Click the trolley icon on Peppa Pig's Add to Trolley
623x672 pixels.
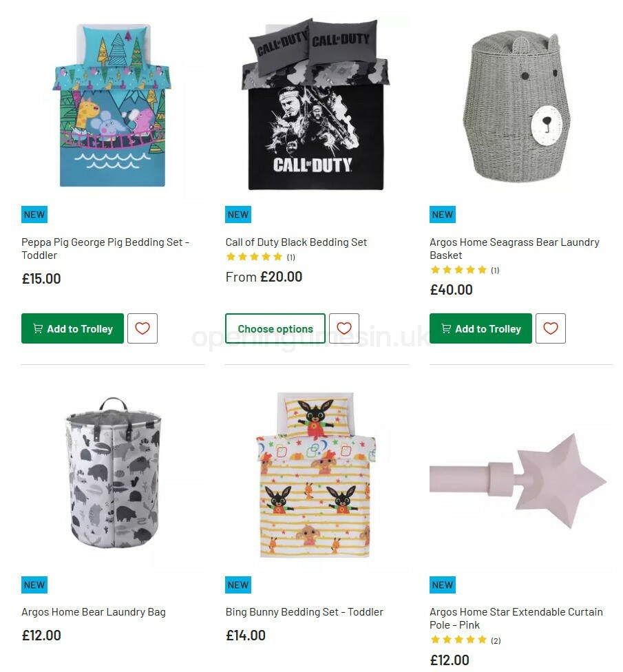point(37,328)
